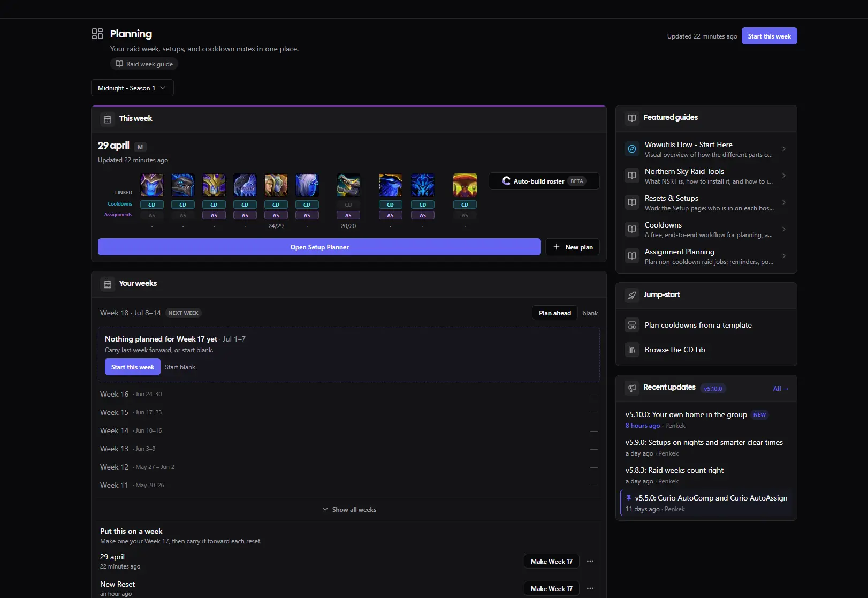The image size is (868, 598).
Task: Click the chevron on Northern Sky Raid Tools row
Action: pyautogui.click(x=784, y=176)
